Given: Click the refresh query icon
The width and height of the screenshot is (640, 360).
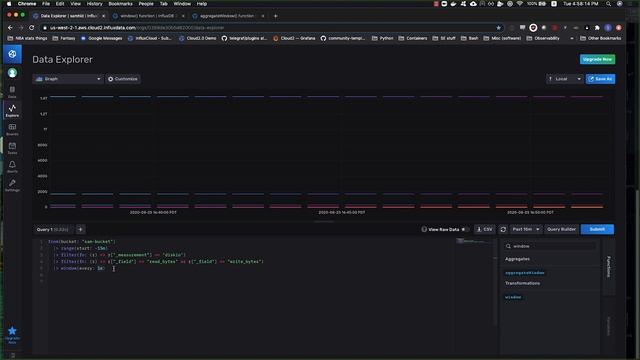Looking at the screenshot, I should 503,229.
